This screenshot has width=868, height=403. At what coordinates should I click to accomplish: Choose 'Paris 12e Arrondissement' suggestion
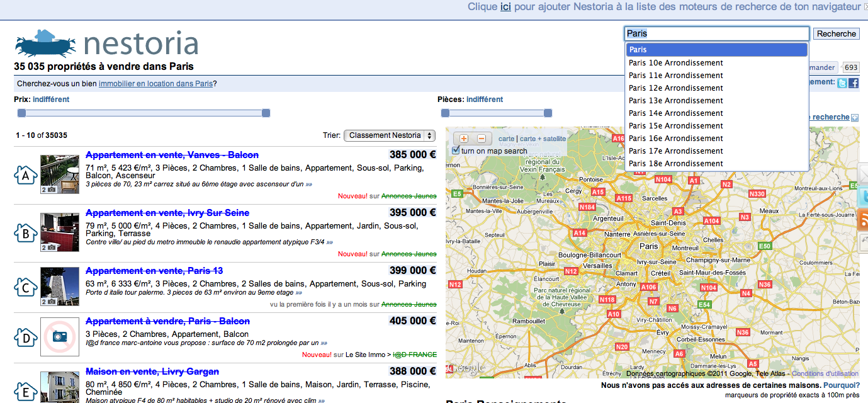point(717,88)
